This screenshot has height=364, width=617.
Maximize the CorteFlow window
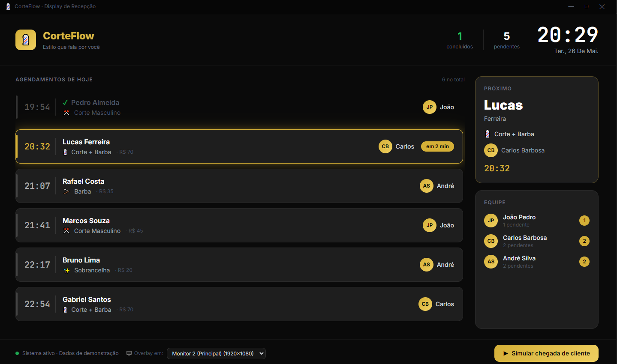point(587,6)
